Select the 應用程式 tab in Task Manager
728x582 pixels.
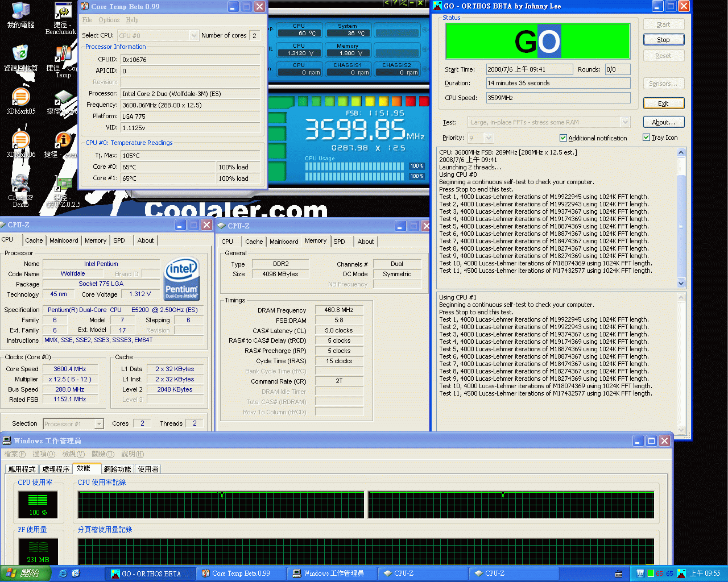[22, 469]
